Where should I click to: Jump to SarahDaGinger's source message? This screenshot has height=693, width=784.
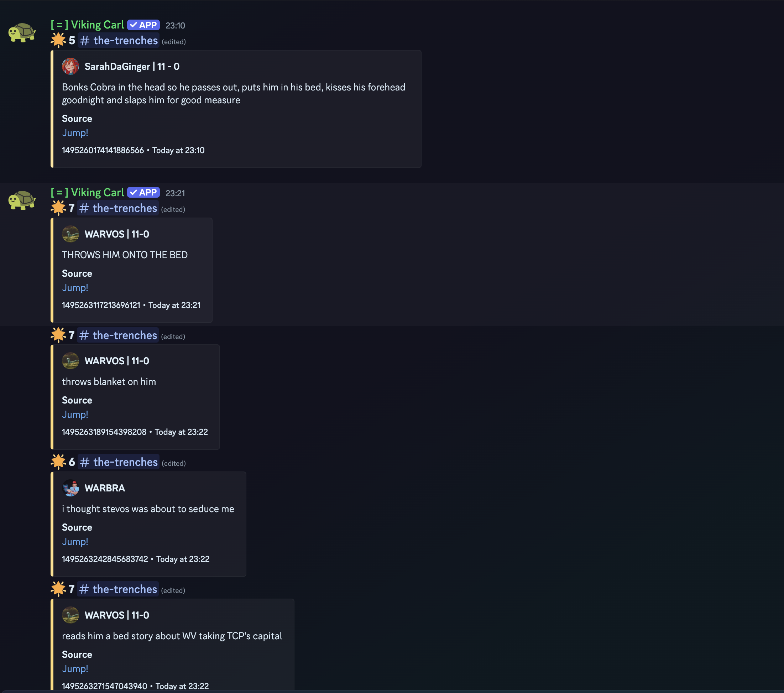[x=75, y=133]
